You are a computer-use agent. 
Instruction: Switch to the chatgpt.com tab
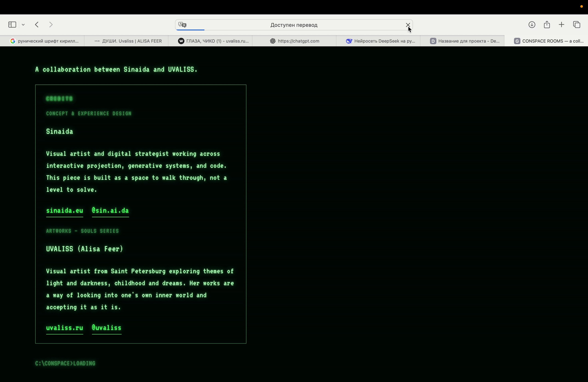coord(294,41)
